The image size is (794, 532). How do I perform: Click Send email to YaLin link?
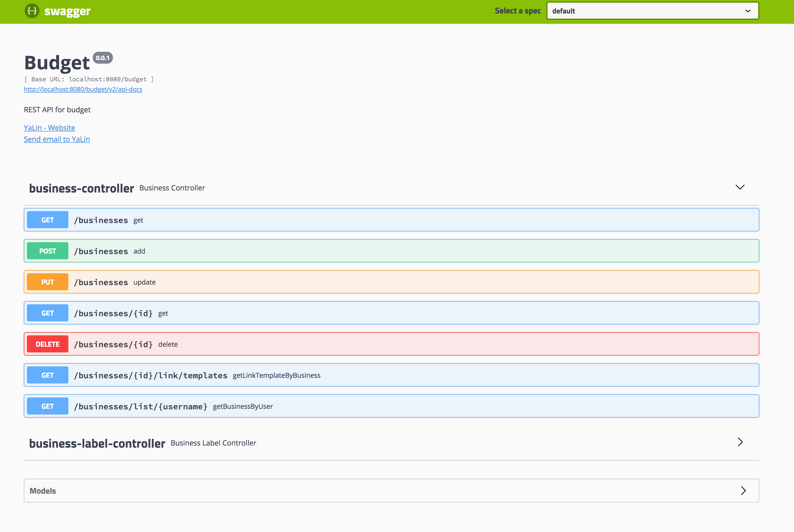coord(57,139)
